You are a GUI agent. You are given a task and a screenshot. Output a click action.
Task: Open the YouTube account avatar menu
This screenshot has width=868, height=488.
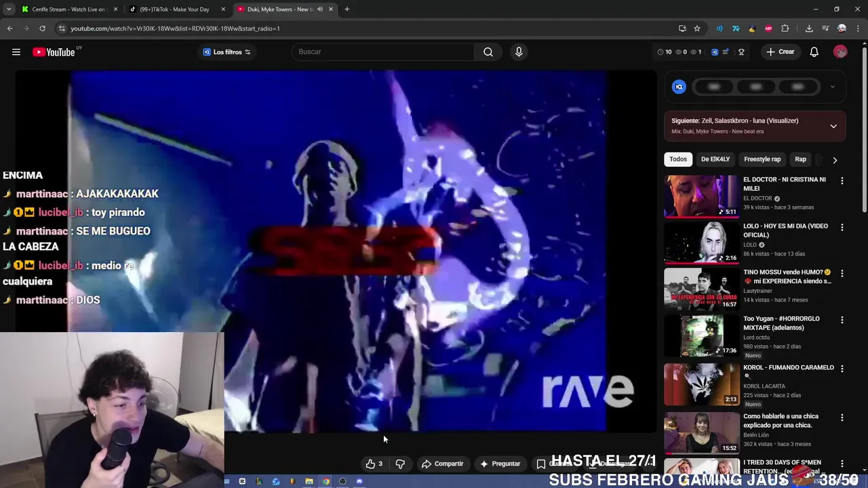tap(840, 52)
